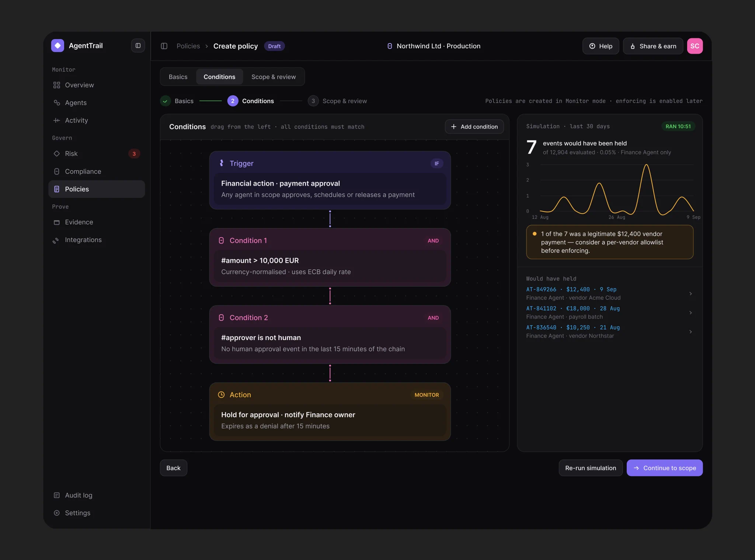Click the Condition 1 icon
755x560 pixels.
click(221, 241)
